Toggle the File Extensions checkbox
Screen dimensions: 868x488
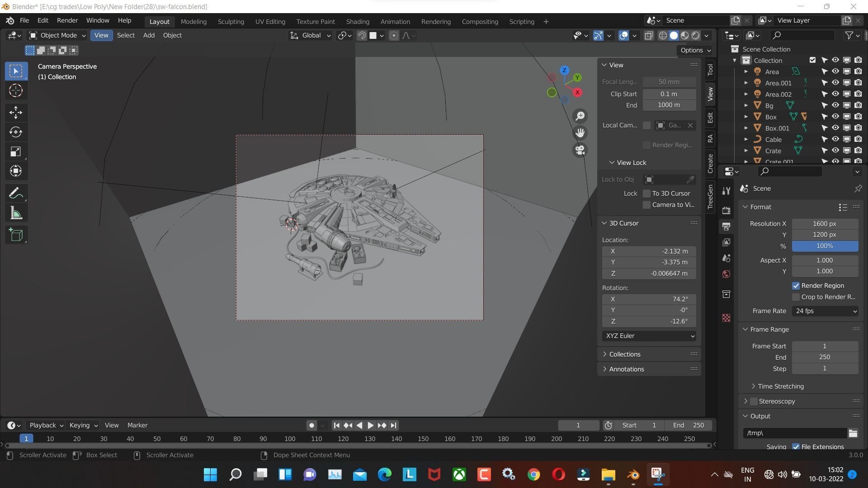[x=796, y=446]
